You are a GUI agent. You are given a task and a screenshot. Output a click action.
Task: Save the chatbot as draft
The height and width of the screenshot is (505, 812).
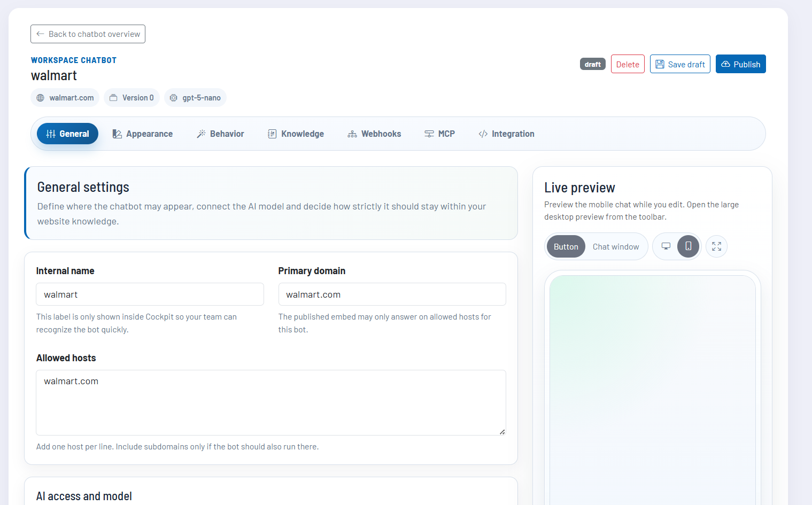(x=680, y=64)
